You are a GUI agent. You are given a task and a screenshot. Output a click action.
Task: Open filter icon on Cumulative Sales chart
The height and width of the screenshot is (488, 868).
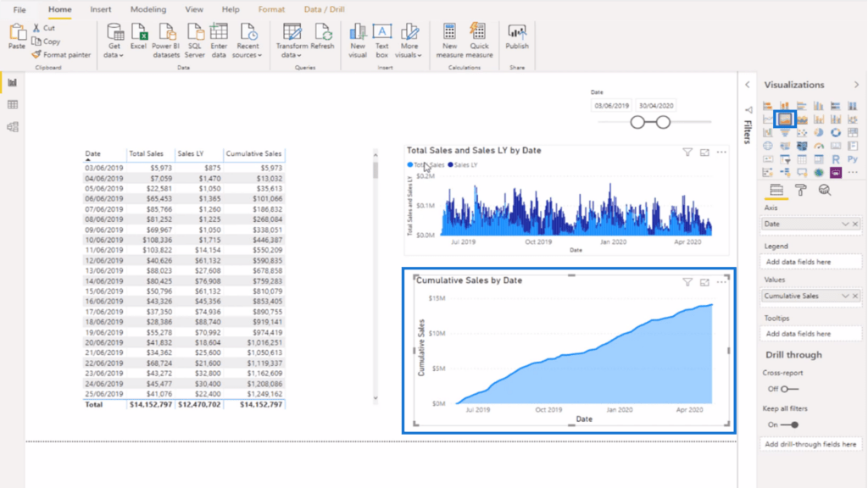[x=687, y=282]
